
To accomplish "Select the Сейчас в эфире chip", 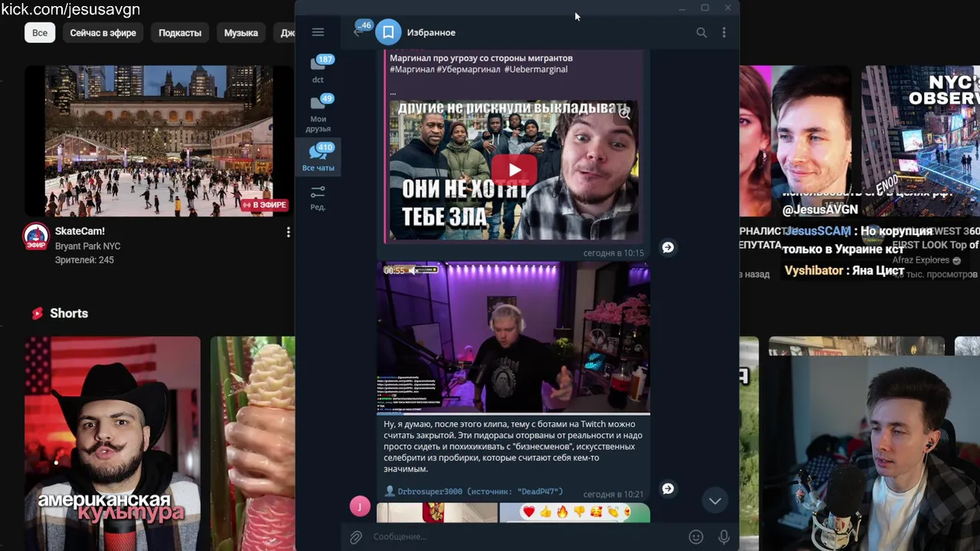I will pos(103,33).
